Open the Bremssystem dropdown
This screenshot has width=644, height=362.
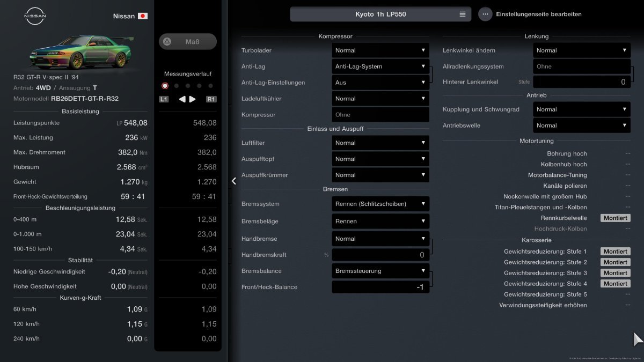tap(380, 204)
